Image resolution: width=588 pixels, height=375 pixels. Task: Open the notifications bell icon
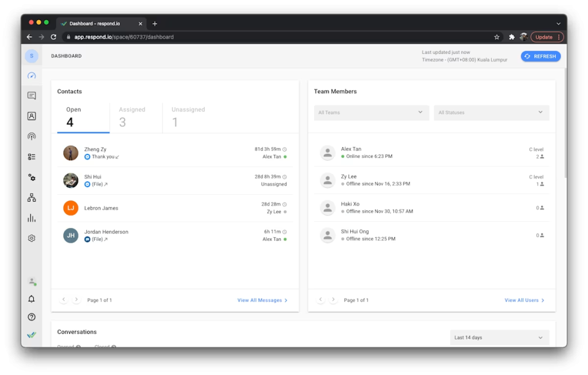32,299
